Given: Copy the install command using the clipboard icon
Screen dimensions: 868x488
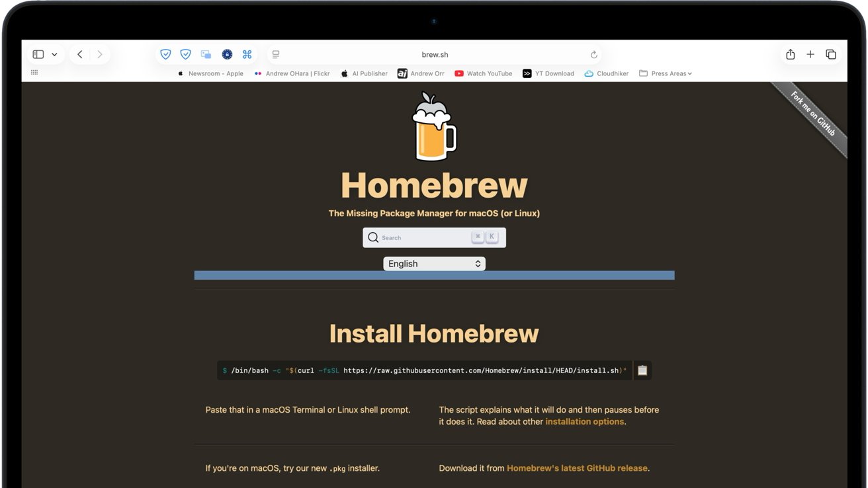Looking at the screenshot, I should point(642,370).
